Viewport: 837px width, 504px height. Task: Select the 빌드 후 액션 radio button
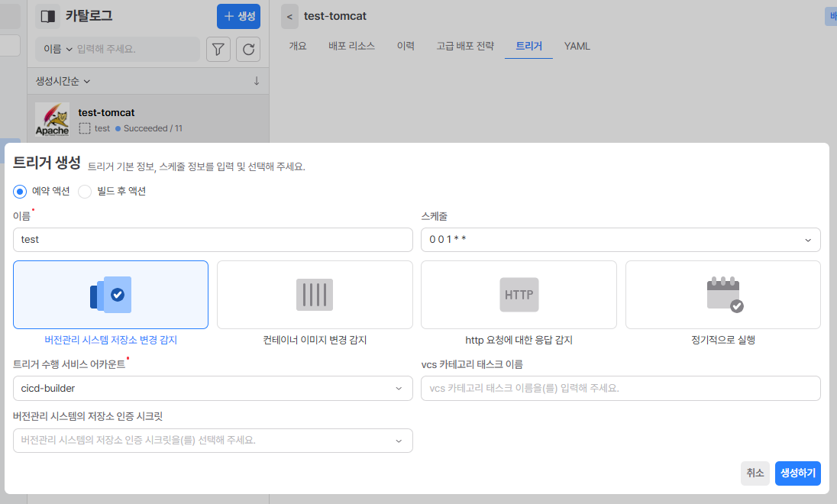pyautogui.click(x=85, y=191)
